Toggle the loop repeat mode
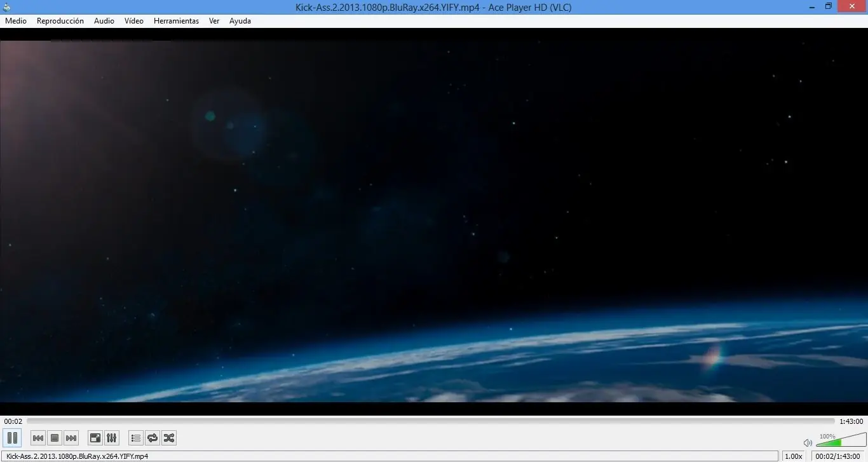This screenshot has height=462, width=868. tap(153, 438)
